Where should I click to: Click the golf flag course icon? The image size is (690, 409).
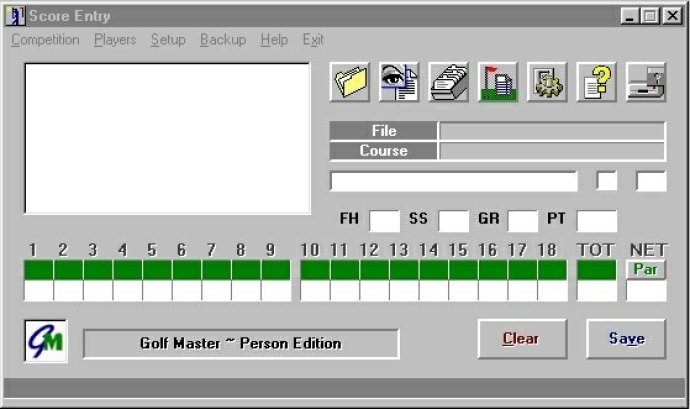[x=498, y=82]
